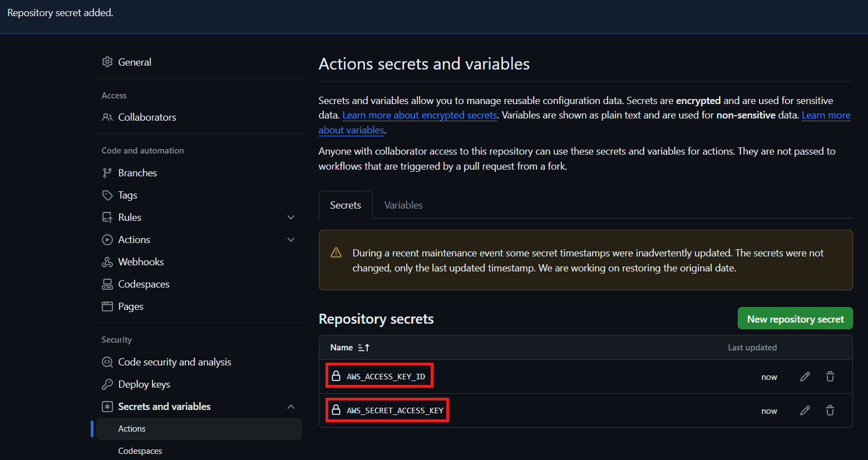
Task: Click the lock icon beside AWS_ACCESS_KEY_ID
Action: [x=336, y=377]
